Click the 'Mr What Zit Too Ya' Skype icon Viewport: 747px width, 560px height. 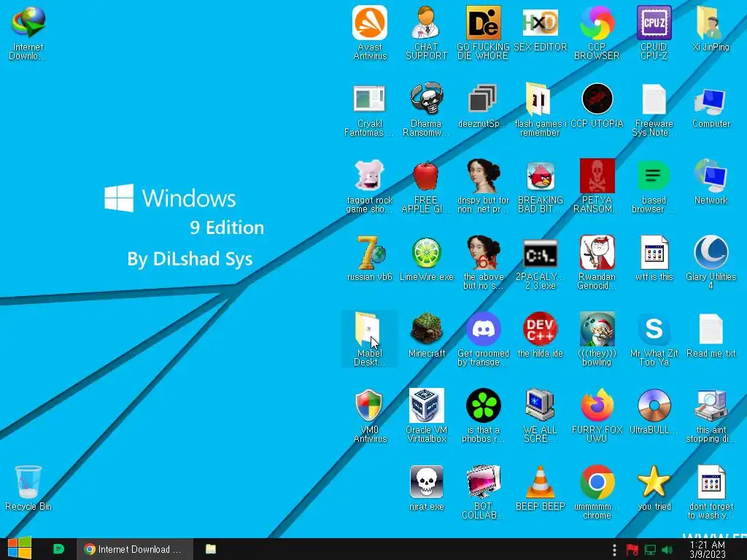pos(654,339)
